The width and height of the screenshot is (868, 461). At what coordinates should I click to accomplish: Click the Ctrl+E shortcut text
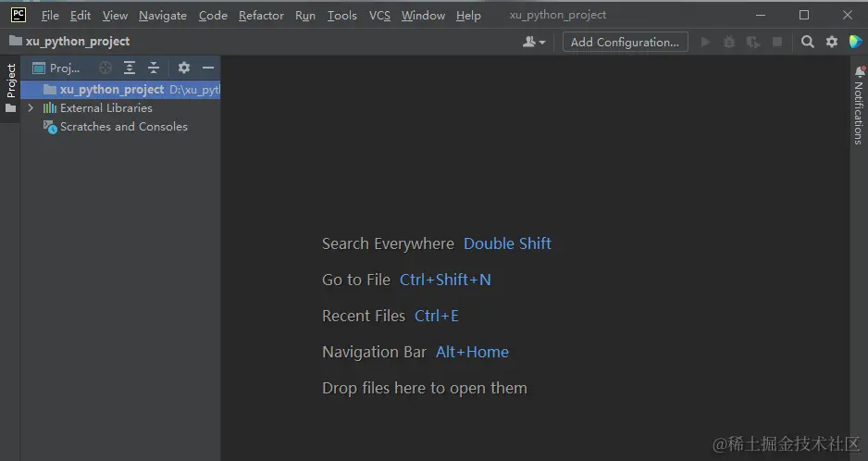(436, 316)
